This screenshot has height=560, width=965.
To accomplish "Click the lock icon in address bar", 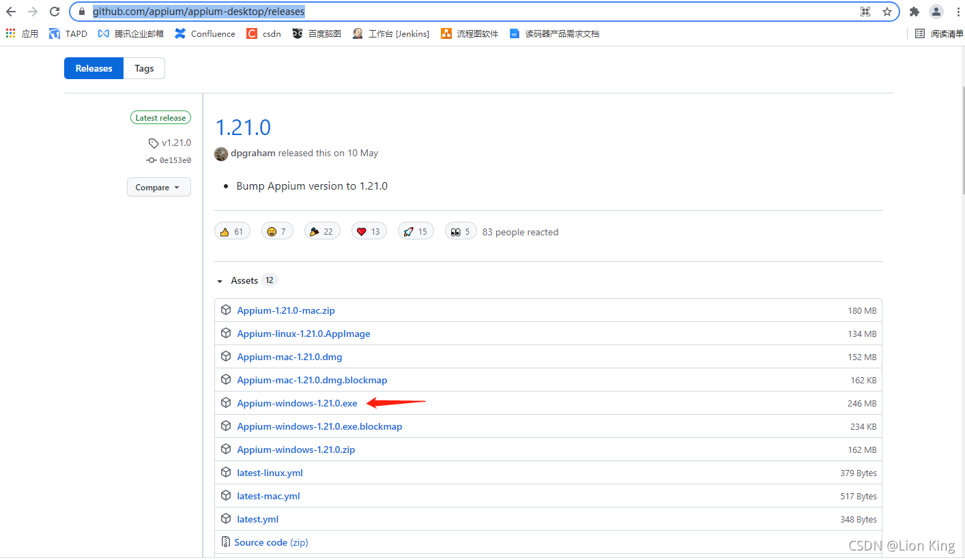I will 82,12.
